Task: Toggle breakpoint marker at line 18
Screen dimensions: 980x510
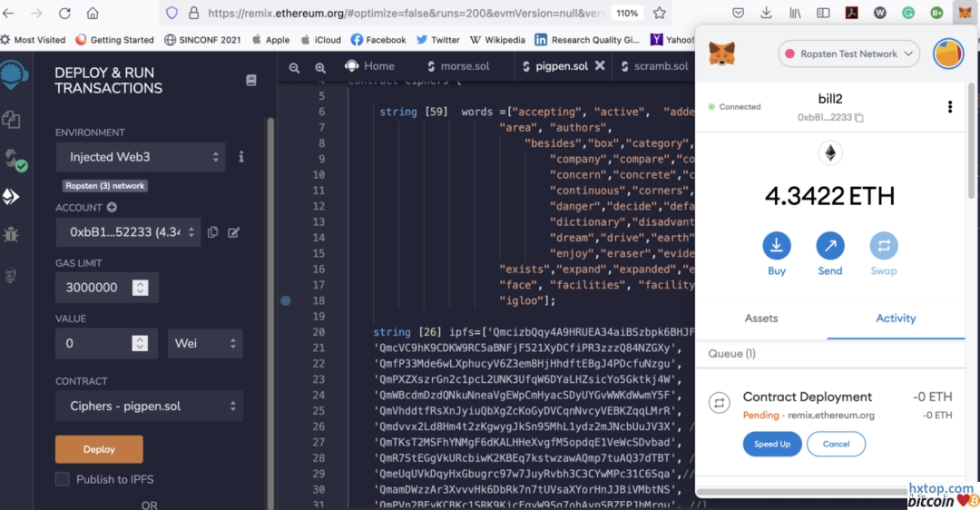Action: 286,300
